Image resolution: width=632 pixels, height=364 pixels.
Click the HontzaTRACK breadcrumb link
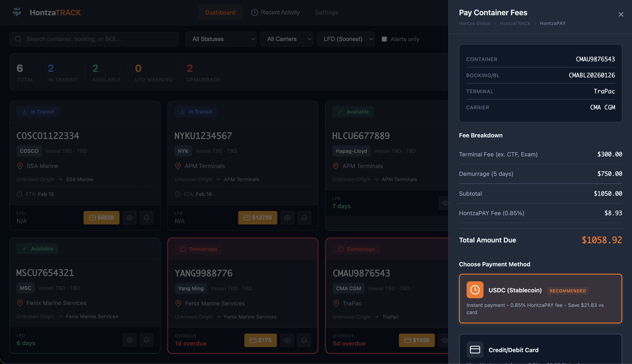pyautogui.click(x=515, y=23)
